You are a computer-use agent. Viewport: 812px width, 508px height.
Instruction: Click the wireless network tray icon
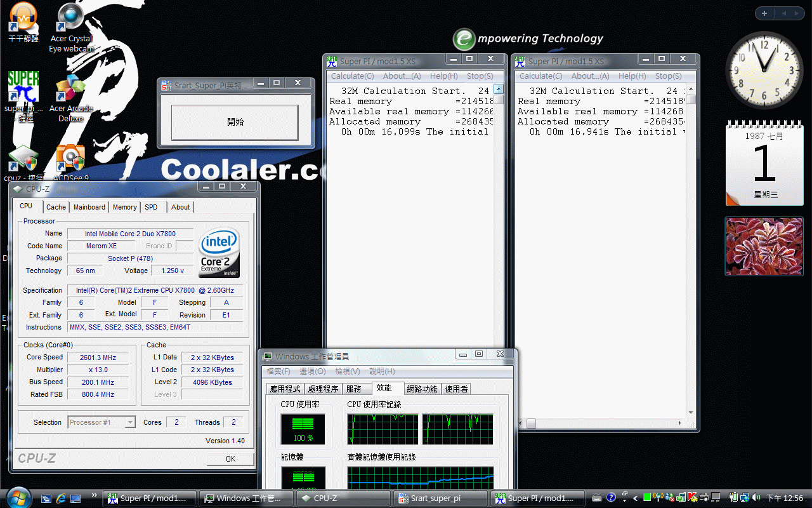point(658,498)
